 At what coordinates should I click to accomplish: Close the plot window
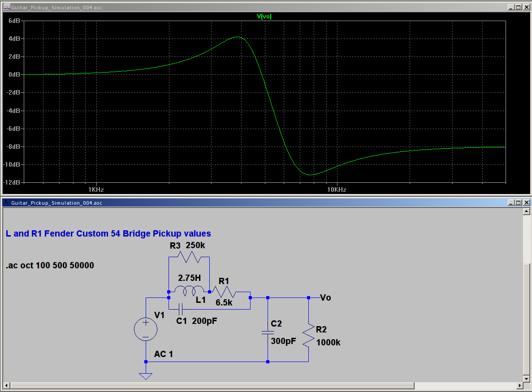coord(526,7)
